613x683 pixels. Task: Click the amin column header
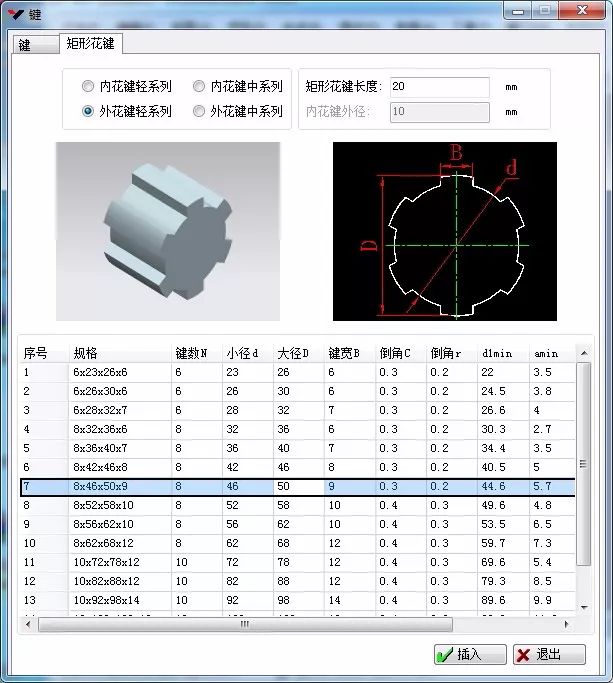tap(552, 353)
